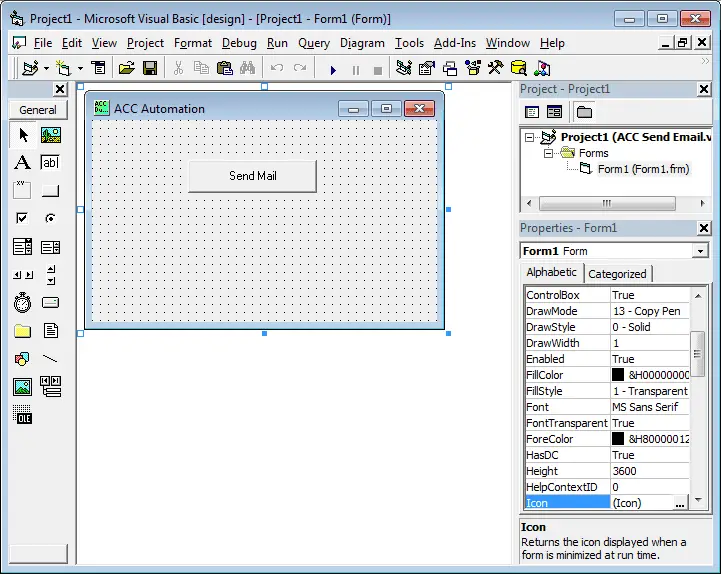Click the Open Project folder icon
Image resolution: width=721 pixels, height=574 pixels.
(126, 69)
